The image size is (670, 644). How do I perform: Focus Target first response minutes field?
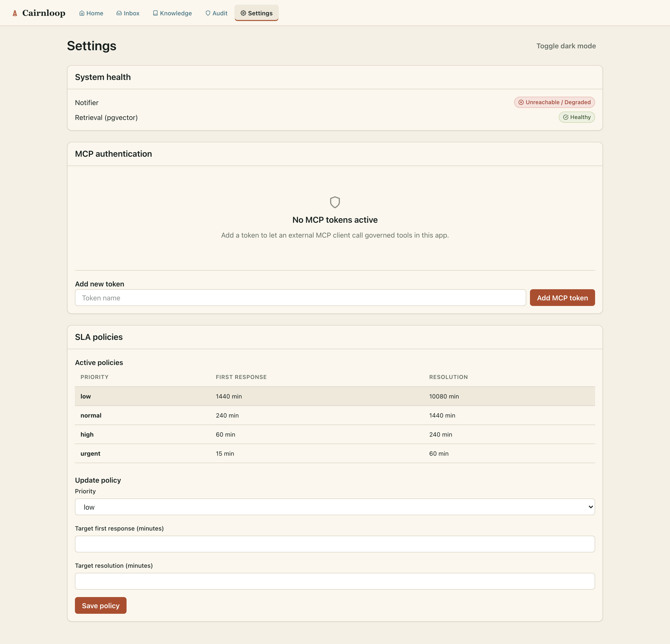335,544
